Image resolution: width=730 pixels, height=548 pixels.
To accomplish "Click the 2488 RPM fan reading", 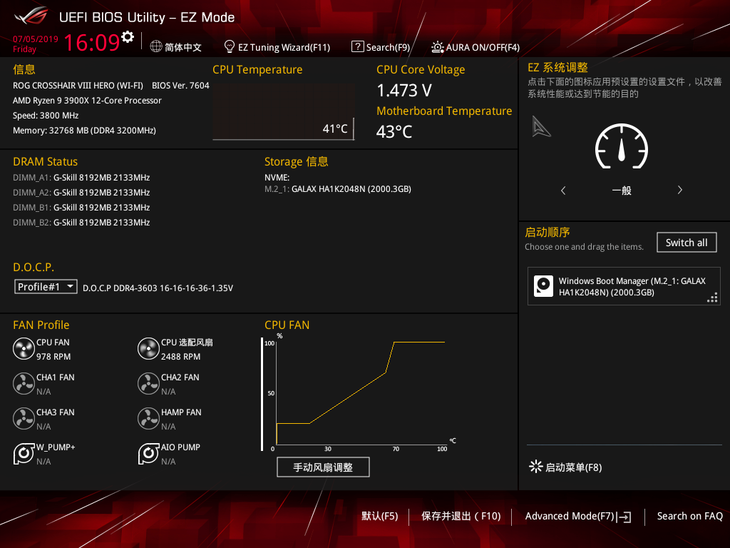I will point(181,357).
